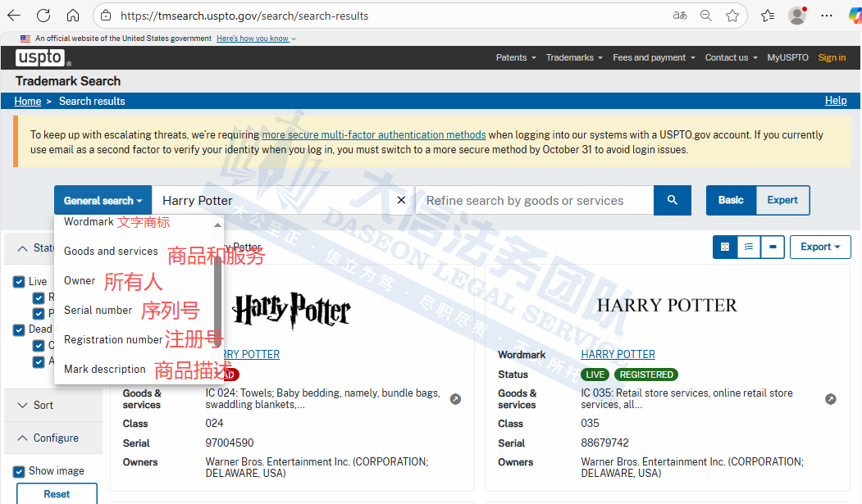Open browser home page icon
Image resolution: width=862 pixels, height=504 pixels.
pos(72,16)
